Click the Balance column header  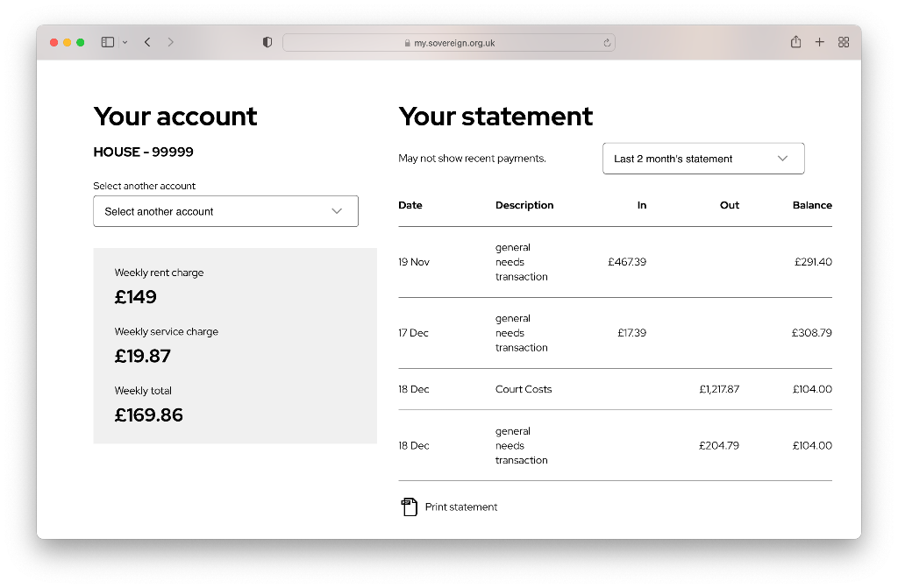point(812,205)
